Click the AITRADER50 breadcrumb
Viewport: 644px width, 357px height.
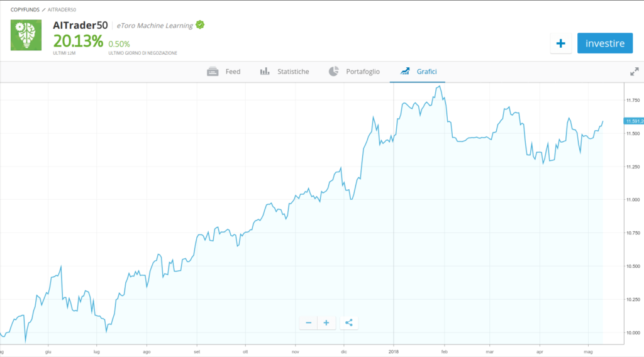[62, 9]
